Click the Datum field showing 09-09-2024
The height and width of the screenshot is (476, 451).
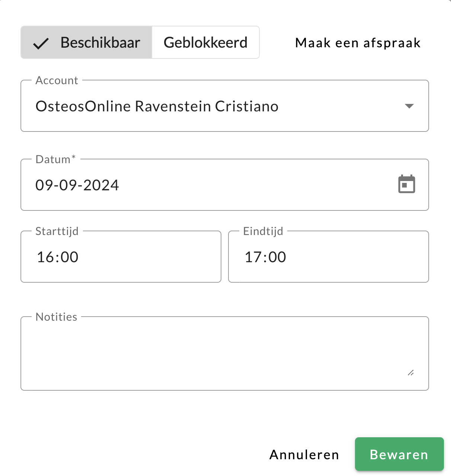pyautogui.click(x=186, y=185)
